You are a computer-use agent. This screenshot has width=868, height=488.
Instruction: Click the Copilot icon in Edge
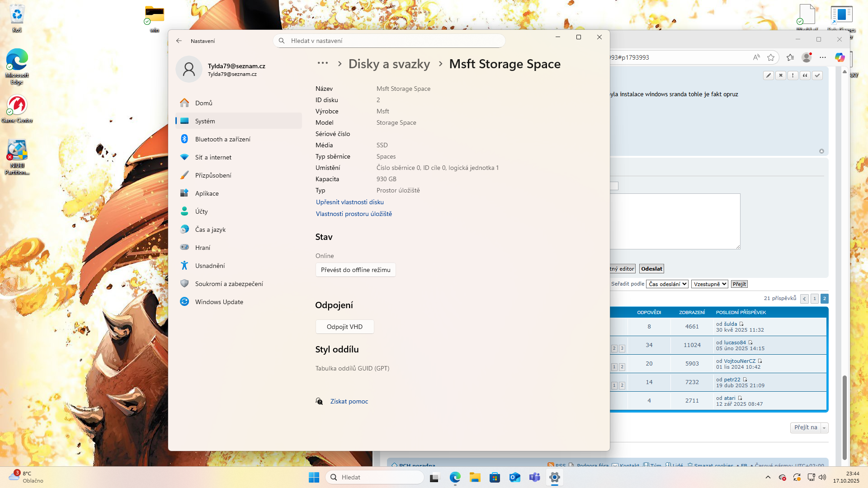840,57
